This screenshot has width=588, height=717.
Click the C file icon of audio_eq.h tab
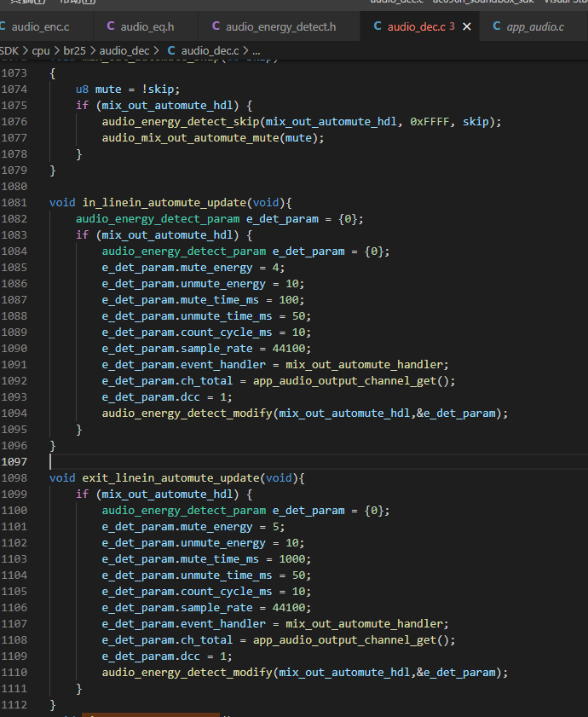tap(111, 26)
